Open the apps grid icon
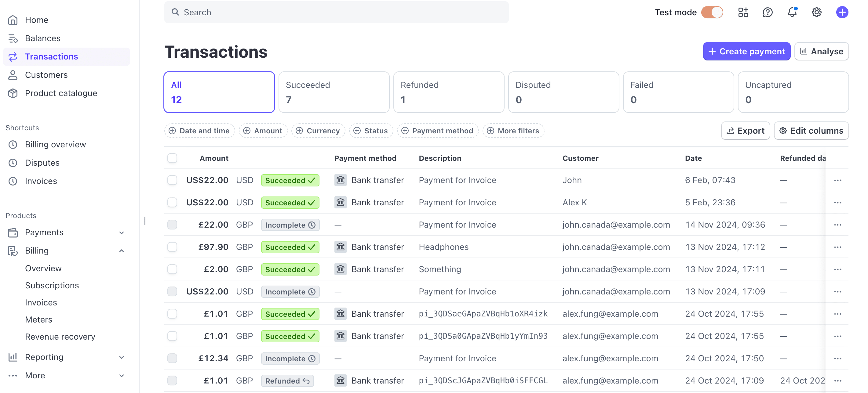This screenshot has width=868, height=393. click(743, 13)
